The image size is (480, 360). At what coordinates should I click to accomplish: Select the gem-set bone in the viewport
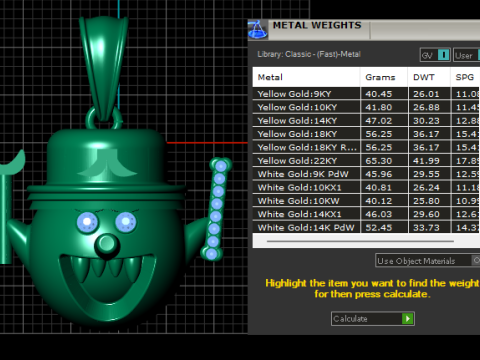[x=216, y=209]
